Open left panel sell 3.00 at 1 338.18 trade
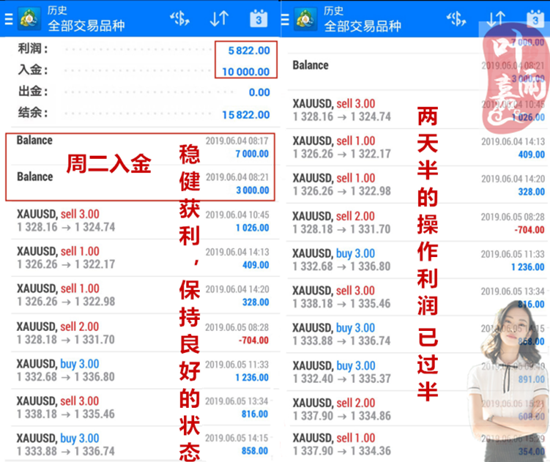This screenshot has height=462, width=550. tap(143, 407)
